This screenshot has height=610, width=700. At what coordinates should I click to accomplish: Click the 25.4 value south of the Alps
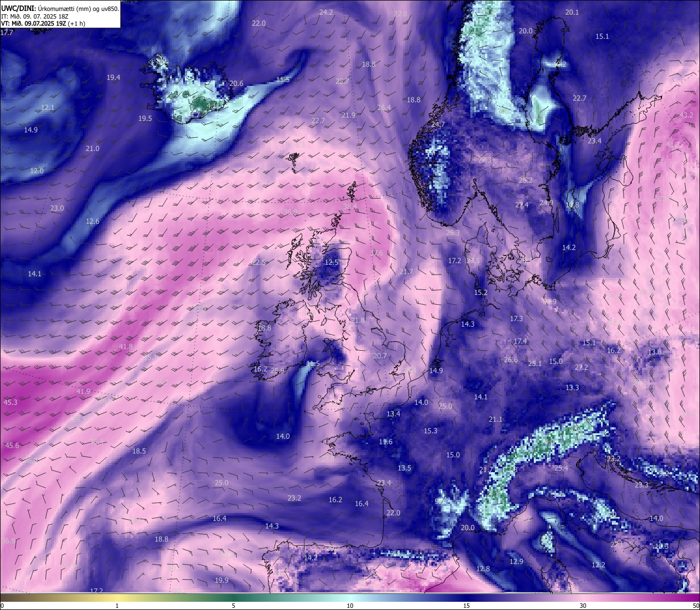(561, 468)
